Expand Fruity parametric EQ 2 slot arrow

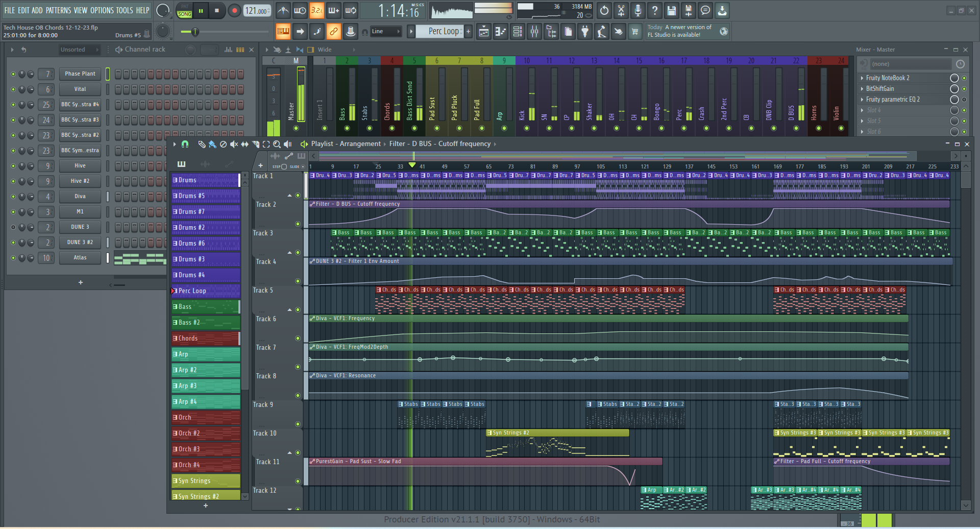[x=862, y=100]
